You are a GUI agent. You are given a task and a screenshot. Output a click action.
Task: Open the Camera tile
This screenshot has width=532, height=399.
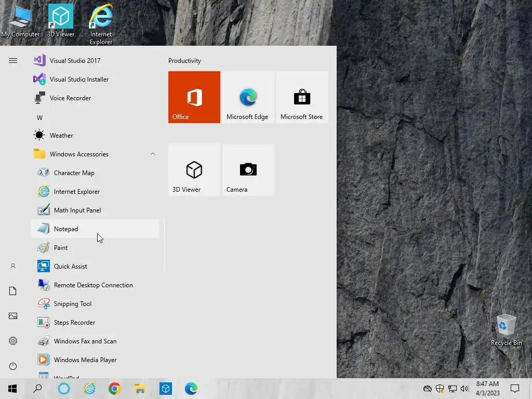[x=248, y=170]
